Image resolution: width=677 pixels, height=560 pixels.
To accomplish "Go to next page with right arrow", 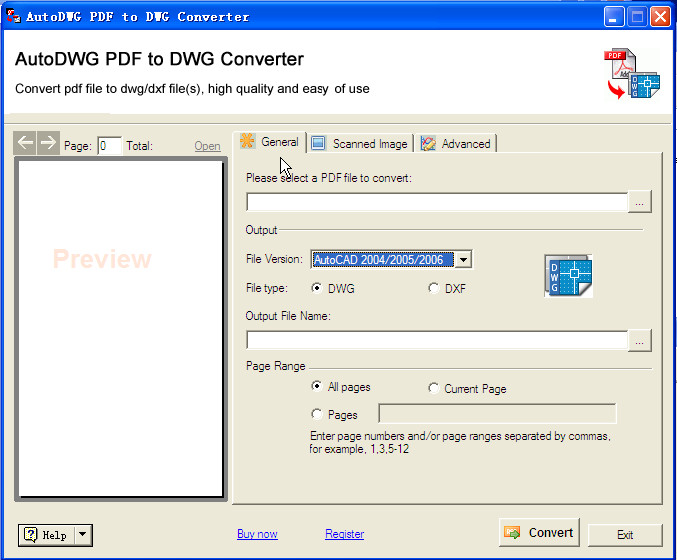I will click(x=48, y=142).
